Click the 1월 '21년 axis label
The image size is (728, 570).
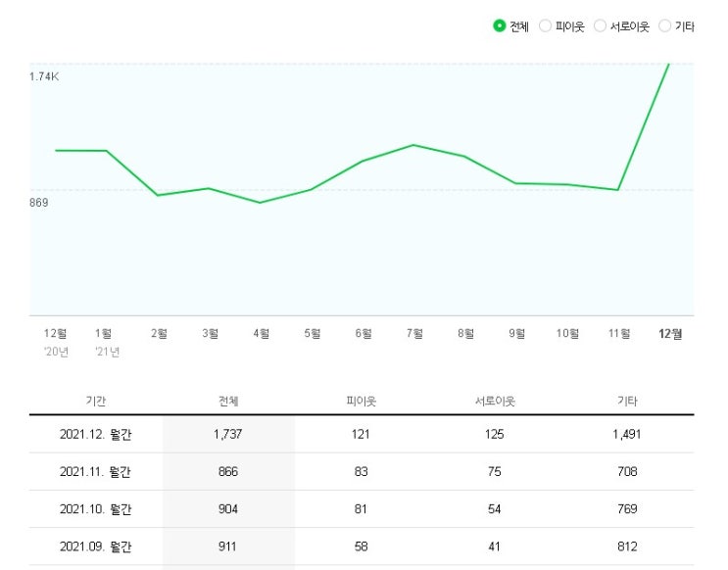point(107,342)
